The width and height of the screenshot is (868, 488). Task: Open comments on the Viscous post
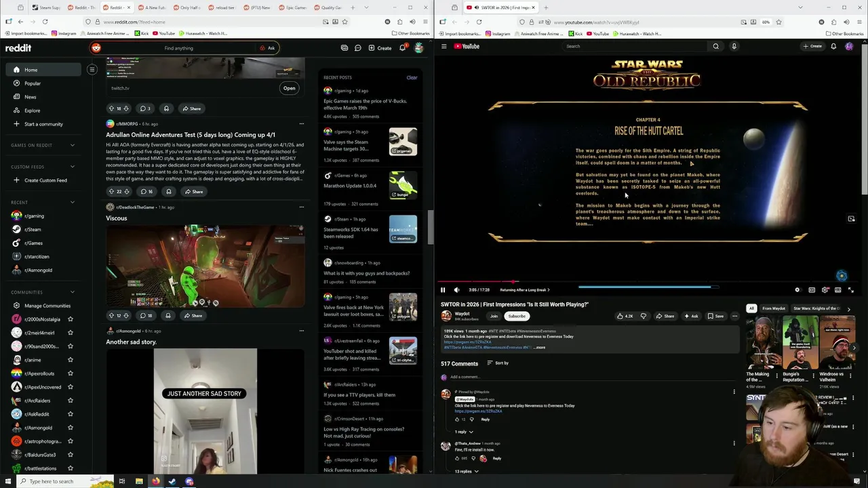(x=146, y=315)
